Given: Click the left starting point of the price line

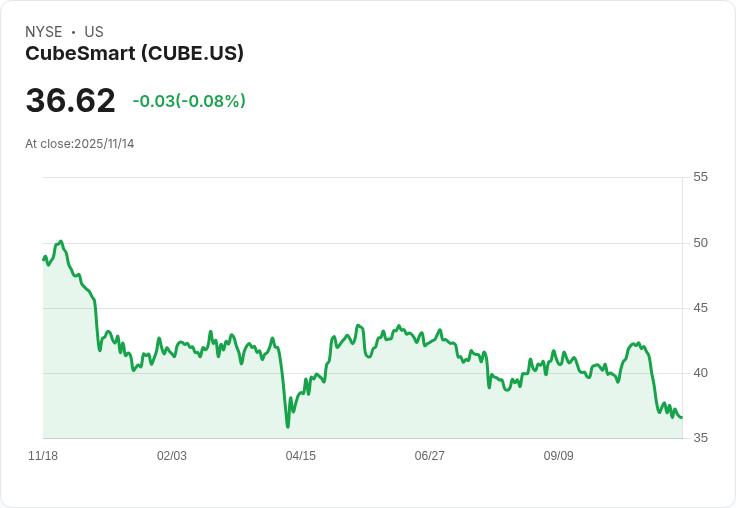Looking at the screenshot, I should point(44,259).
